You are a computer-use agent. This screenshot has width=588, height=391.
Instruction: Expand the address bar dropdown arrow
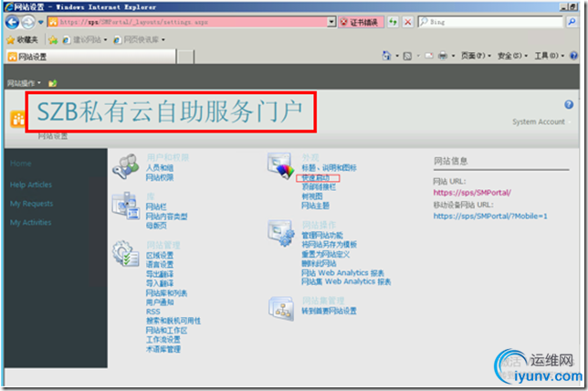tap(331, 22)
